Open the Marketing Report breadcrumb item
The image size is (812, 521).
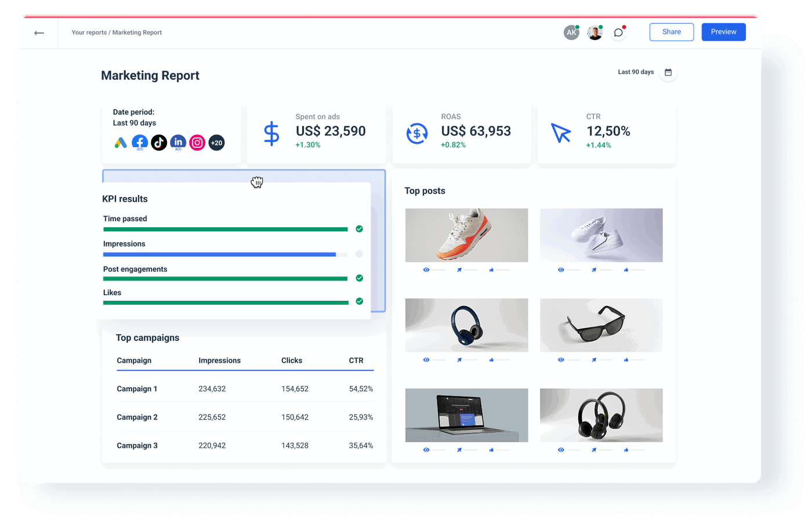(137, 32)
